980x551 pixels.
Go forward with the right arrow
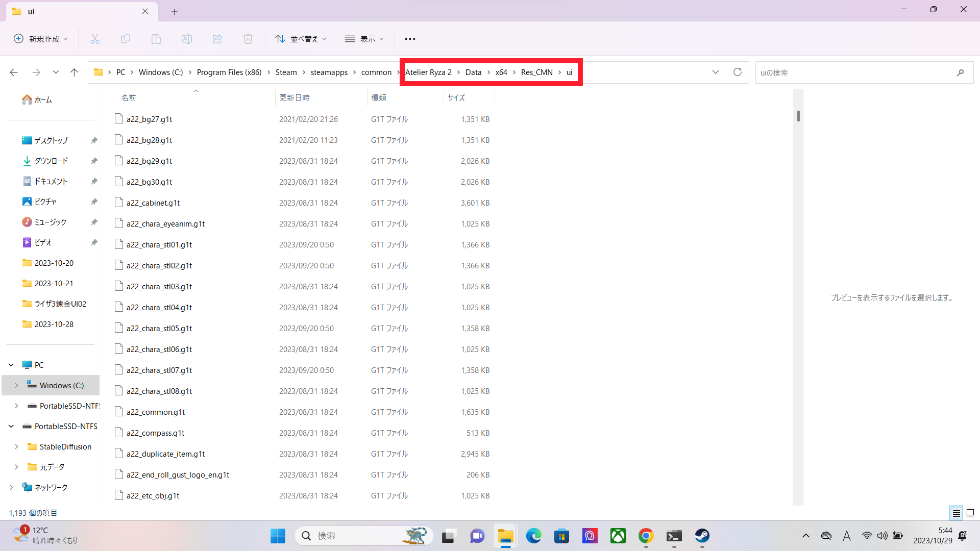click(36, 72)
